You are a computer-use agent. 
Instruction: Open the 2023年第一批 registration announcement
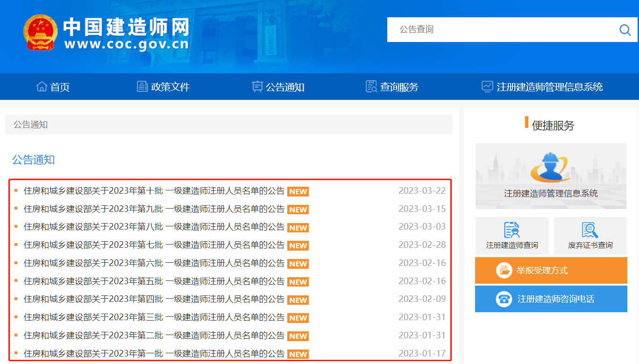[154, 354]
